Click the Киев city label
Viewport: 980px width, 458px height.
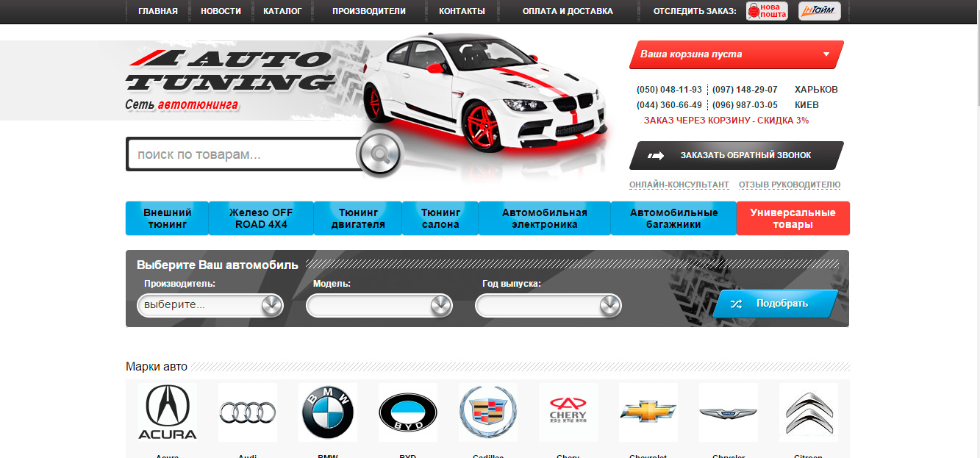tap(806, 105)
